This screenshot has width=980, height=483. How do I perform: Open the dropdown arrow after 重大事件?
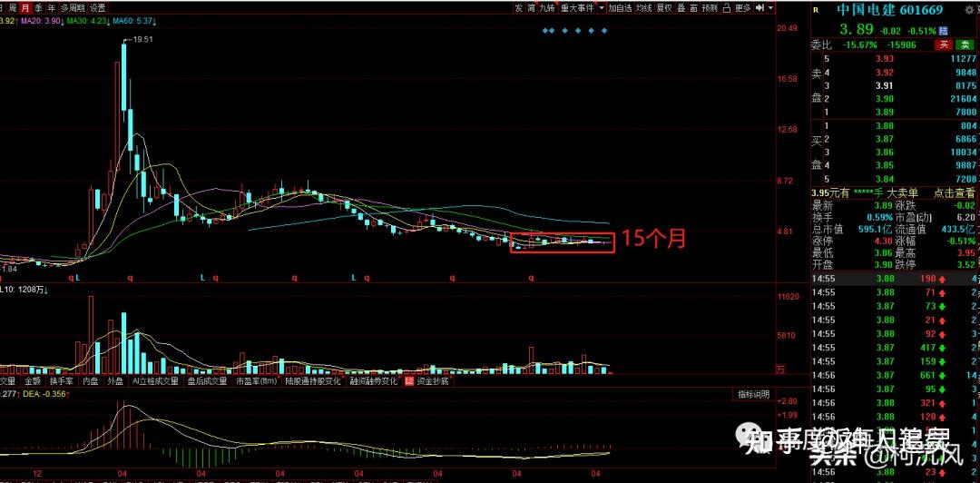point(602,8)
